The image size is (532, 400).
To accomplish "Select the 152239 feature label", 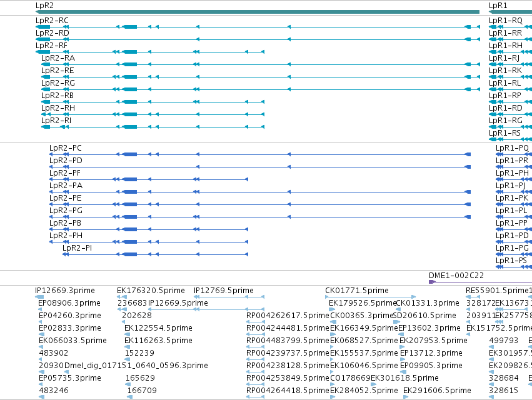I will click(x=139, y=353).
